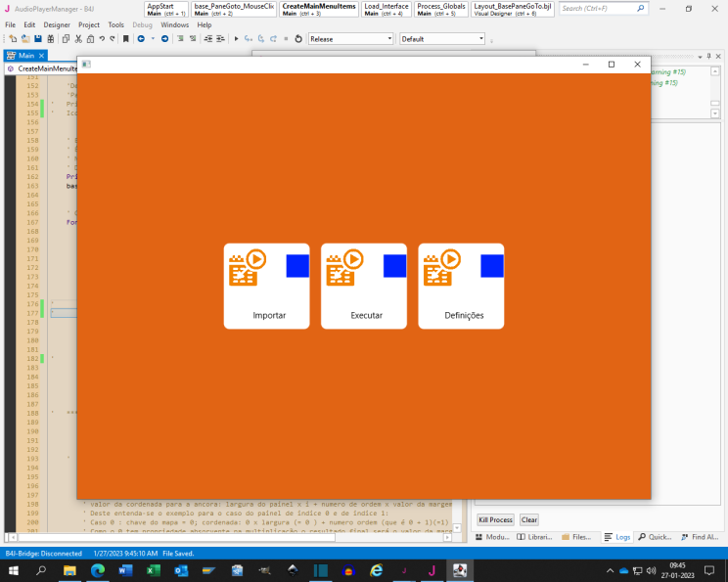Screen dimensions: 728x582
Task: Open the Designer menu
Action: [57, 25]
